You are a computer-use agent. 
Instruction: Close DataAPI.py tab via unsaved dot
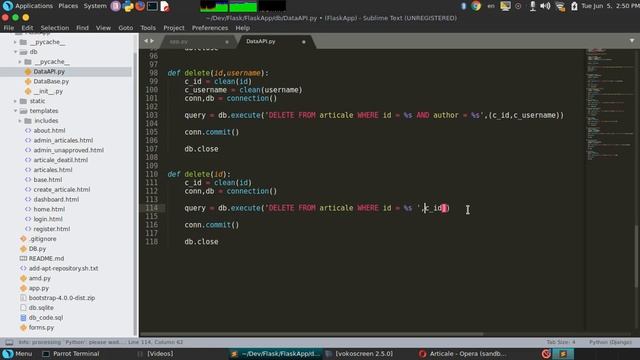click(x=304, y=42)
